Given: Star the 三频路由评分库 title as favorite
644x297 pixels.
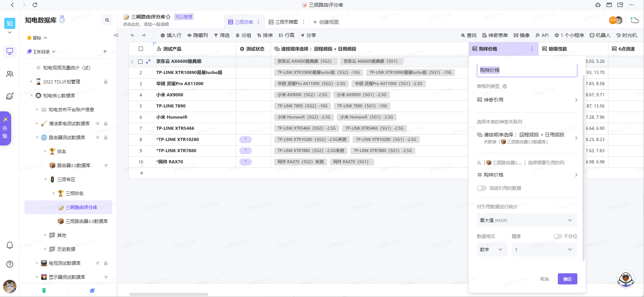Looking at the screenshot, I should 169,17.
